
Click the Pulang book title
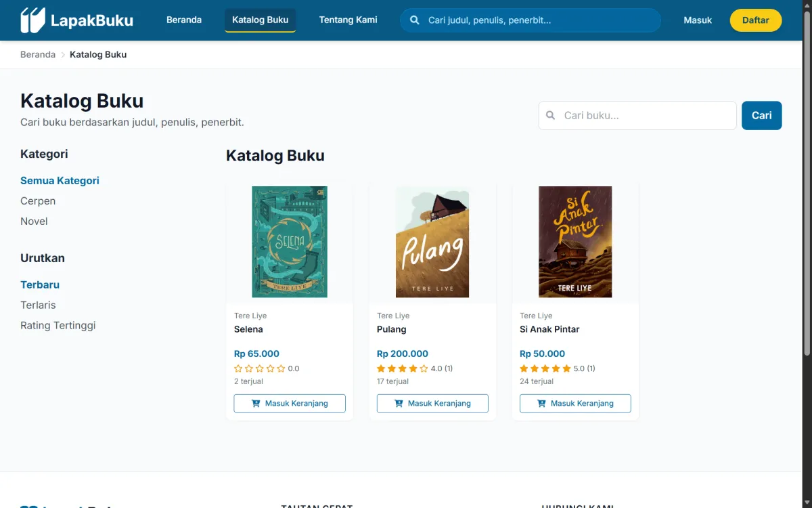(392, 329)
